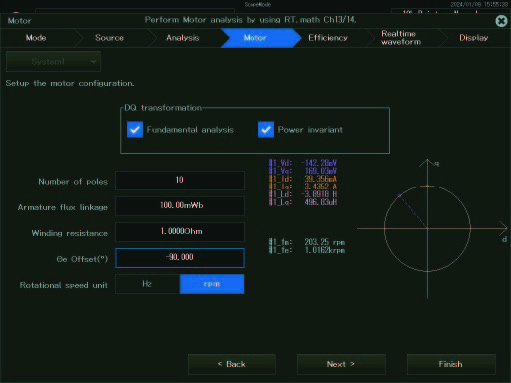This screenshot has height=383, width=511.
Task: Go to the Source step tab
Action: pyautogui.click(x=109, y=38)
